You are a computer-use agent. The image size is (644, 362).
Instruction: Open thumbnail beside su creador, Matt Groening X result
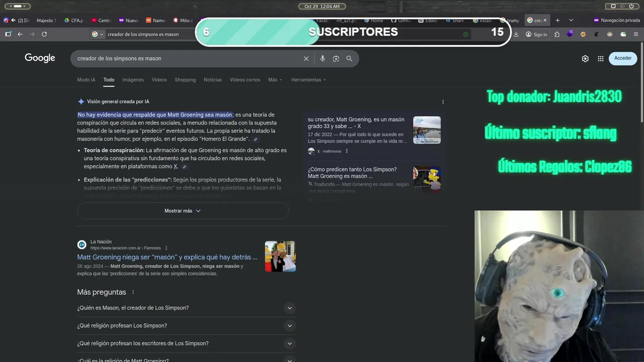pyautogui.click(x=427, y=130)
